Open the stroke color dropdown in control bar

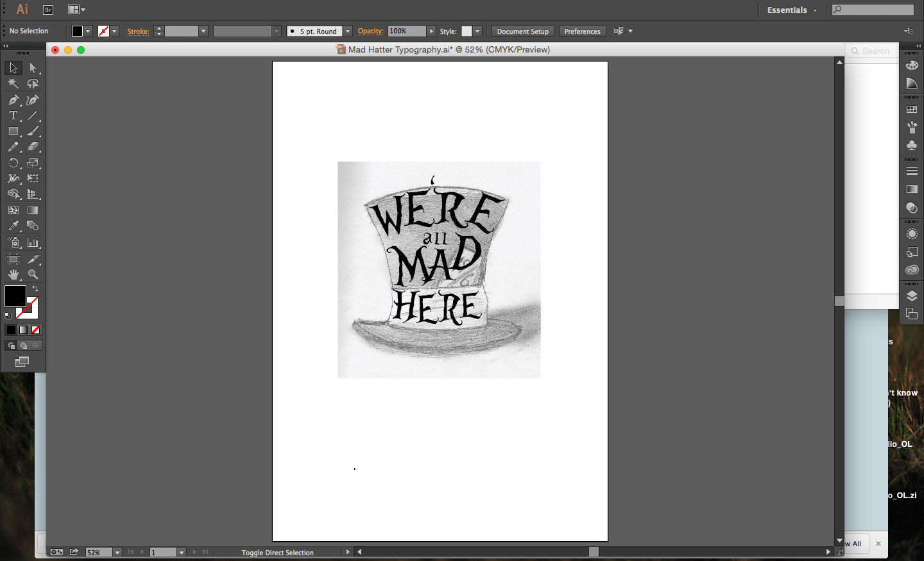pyautogui.click(x=114, y=31)
